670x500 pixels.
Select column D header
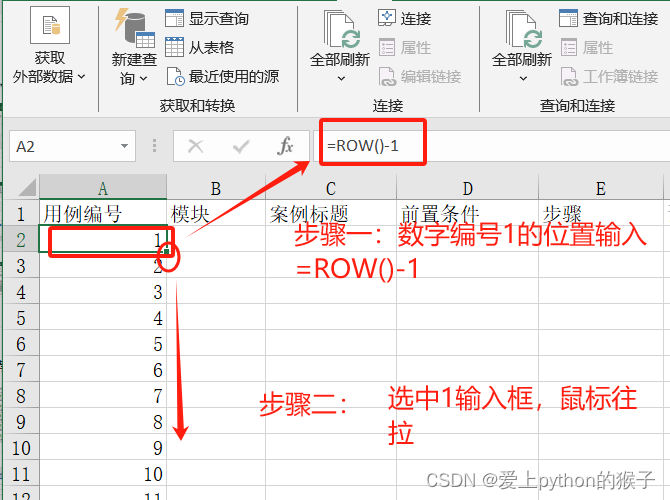coord(467,187)
